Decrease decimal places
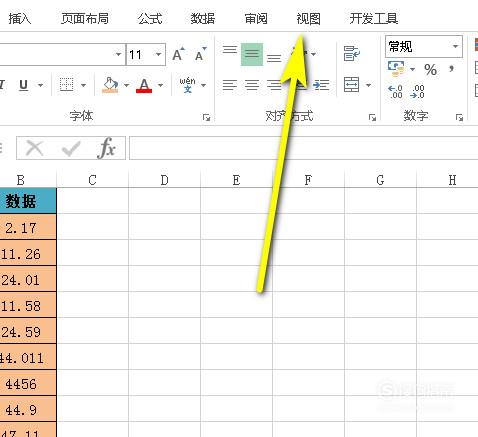Viewport: 478px width, 437px height. 417,91
